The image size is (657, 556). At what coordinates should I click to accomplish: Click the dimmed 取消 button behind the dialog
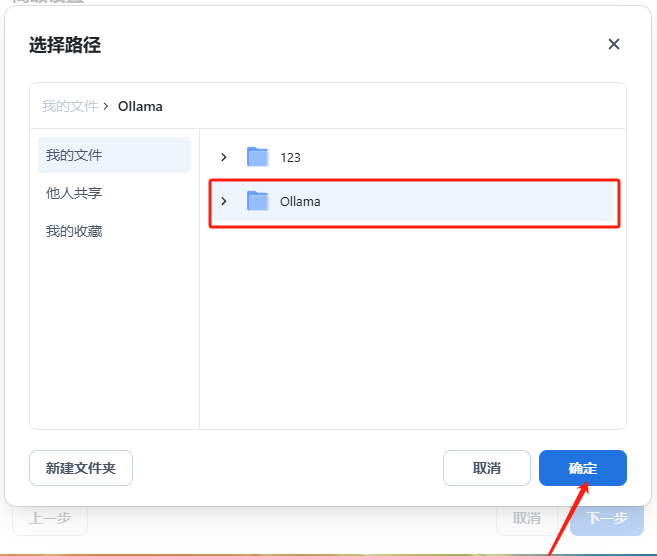click(527, 519)
